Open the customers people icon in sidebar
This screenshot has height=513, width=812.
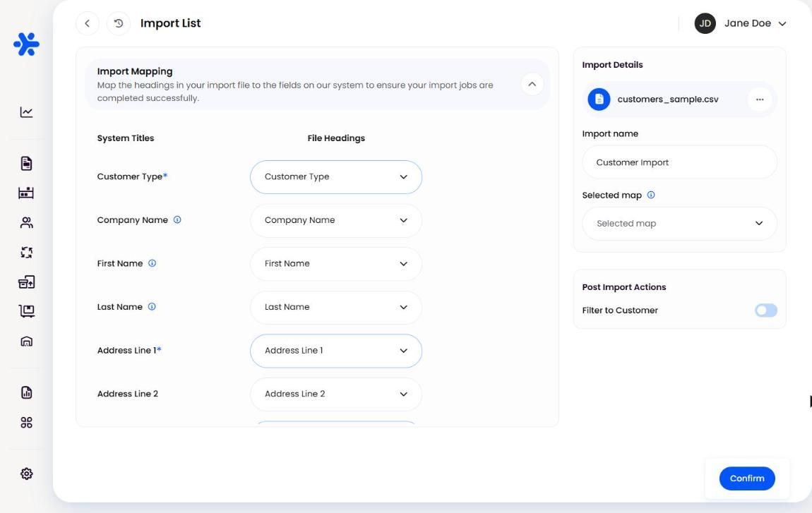click(x=26, y=222)
